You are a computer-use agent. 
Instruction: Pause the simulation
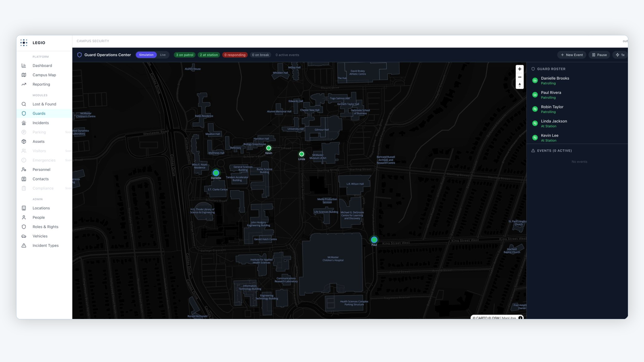pyautogui.click(x=599, y=55)
